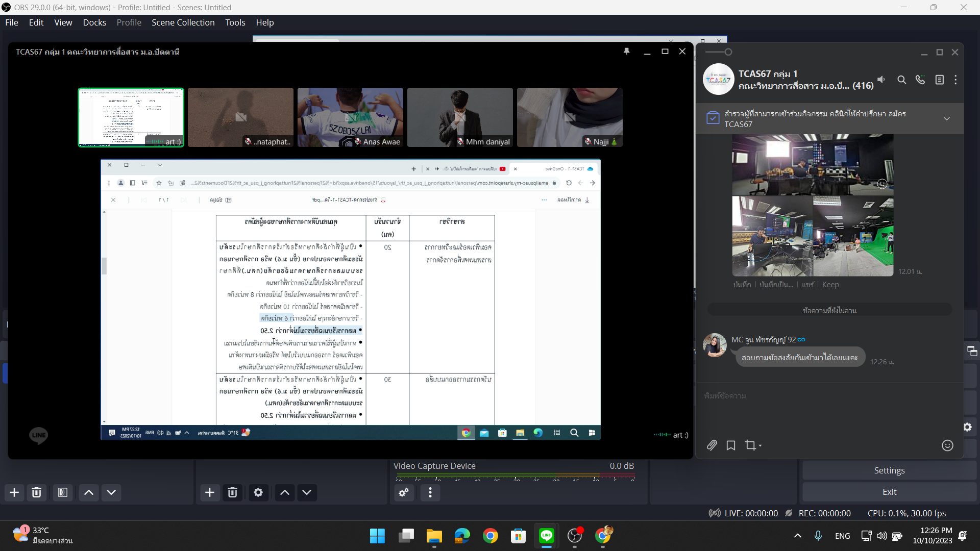Pin the LINE call window on top
Screen dimensions: 980x551
click(x=626, y=52)
